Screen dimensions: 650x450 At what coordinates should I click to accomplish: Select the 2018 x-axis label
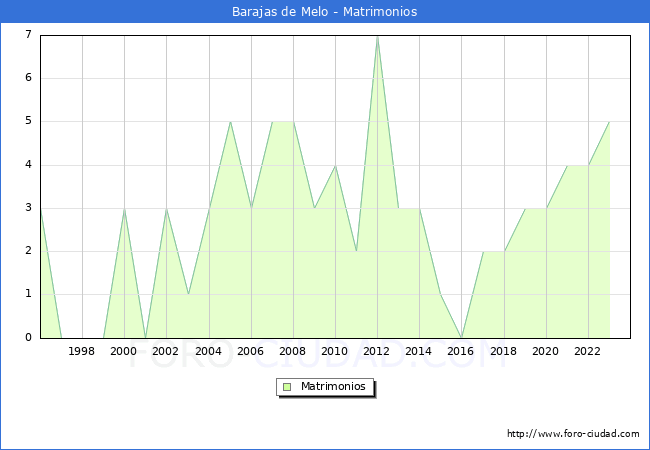[x=503, y=351]
